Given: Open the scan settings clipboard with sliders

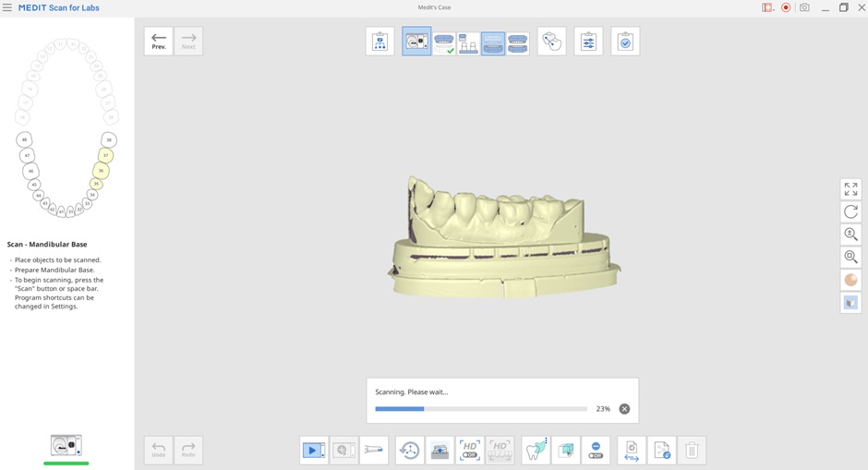Looking at the screenshot, I should pyautogui.click(x=588, y=41).
